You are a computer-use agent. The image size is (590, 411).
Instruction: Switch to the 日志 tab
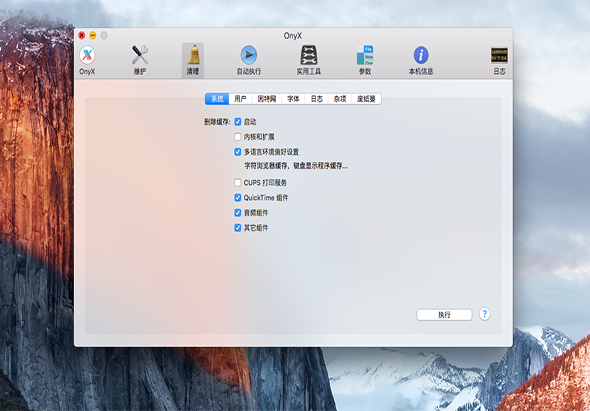pos(316,99)
